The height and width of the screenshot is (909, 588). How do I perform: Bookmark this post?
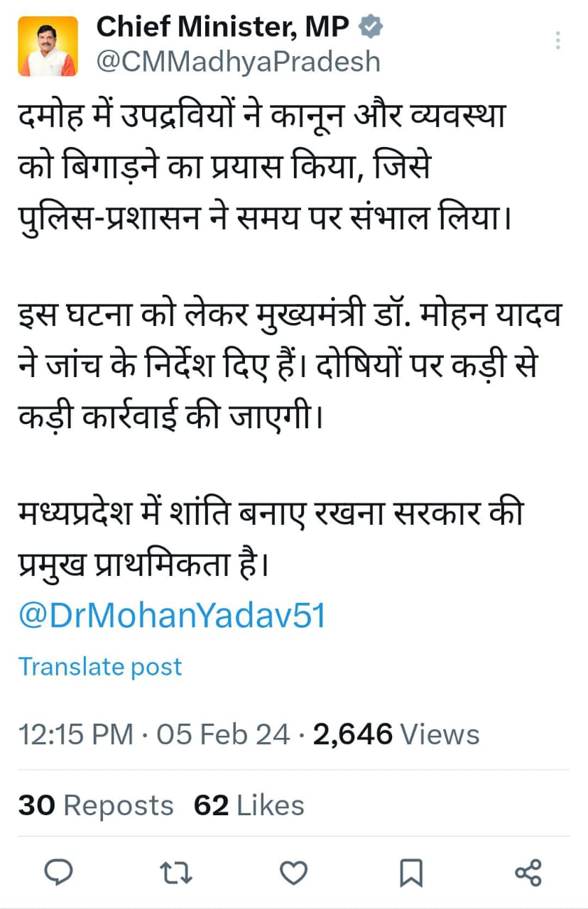pyautogui.click(x=410, y=872)
